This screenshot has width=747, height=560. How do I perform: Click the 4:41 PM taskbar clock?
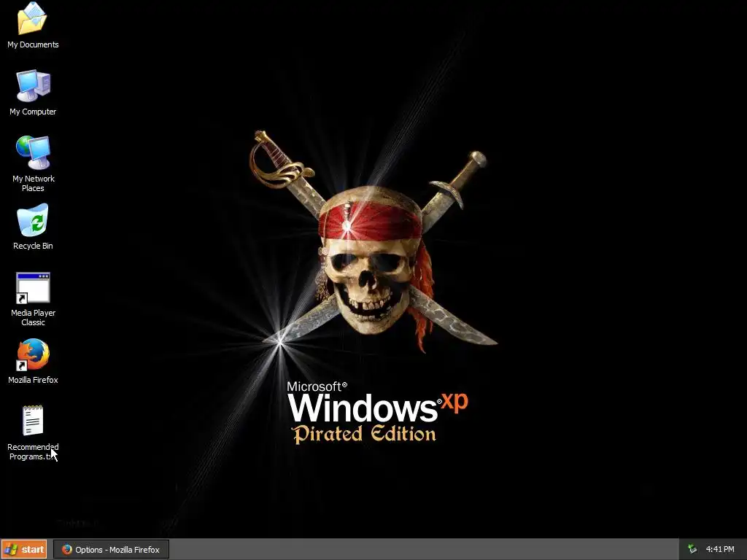click(x=720, y=550)
